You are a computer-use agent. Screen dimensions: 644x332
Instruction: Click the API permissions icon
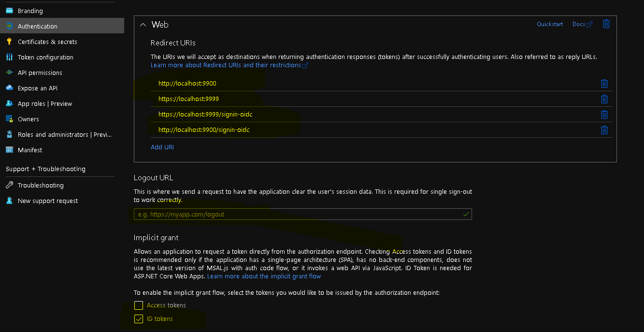[x=9, y=72]
